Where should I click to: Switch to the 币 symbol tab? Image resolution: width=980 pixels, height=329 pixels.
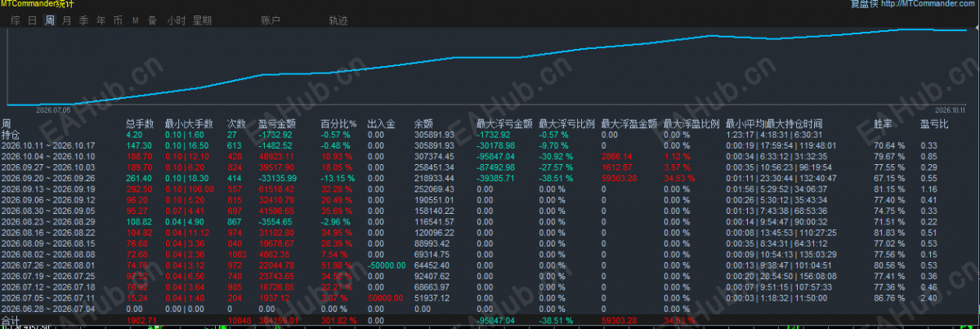click(x=118, y=20)
